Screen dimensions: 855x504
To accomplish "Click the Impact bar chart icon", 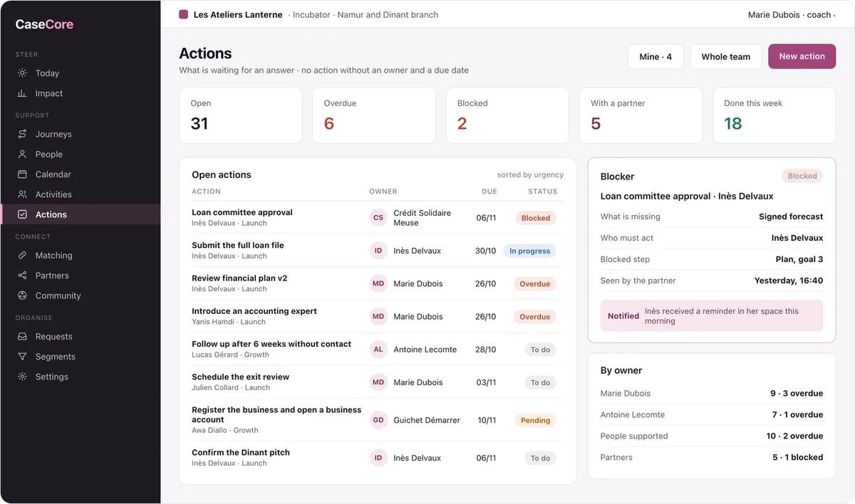I will [x=22, y=93].
